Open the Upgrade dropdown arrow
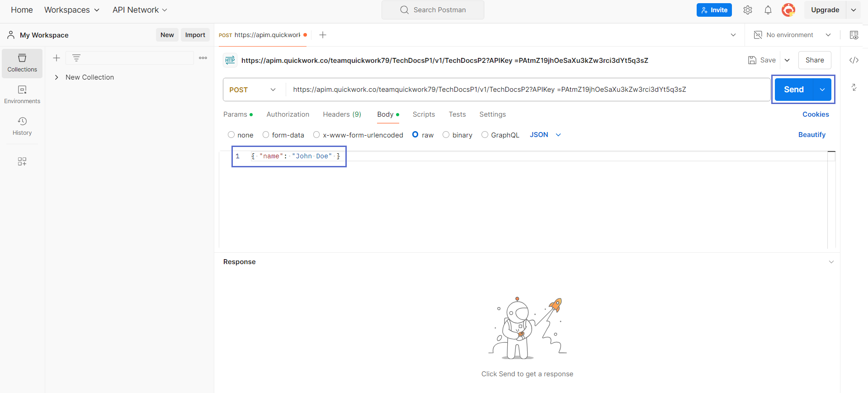 point(854,10)
